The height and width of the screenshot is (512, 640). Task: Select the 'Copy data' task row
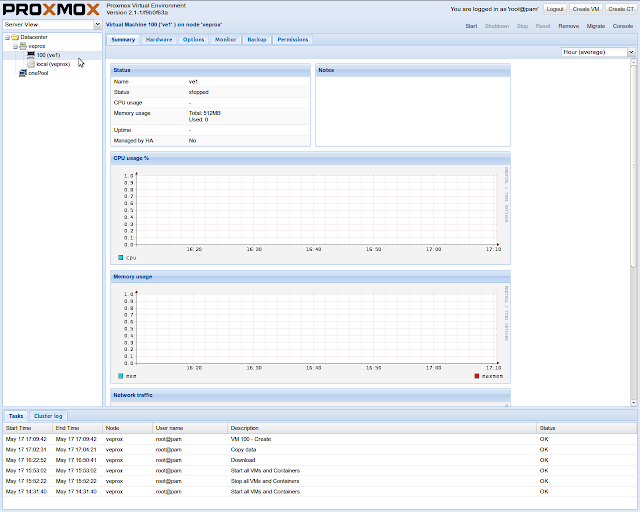(320, 450)
